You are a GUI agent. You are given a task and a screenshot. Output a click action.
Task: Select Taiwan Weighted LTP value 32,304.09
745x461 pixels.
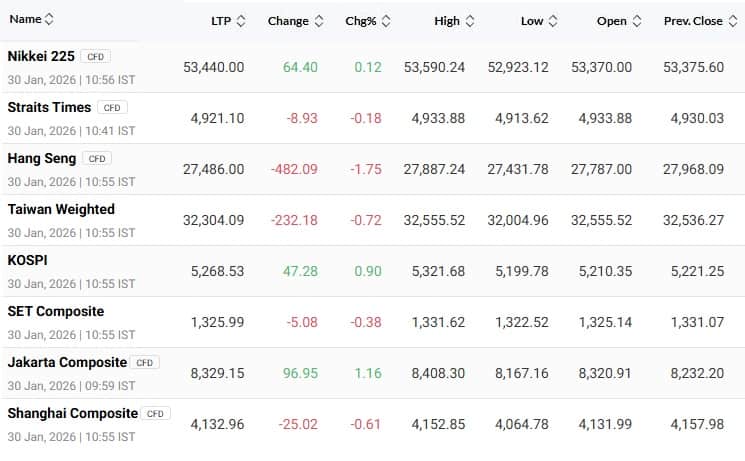(214, 220)
